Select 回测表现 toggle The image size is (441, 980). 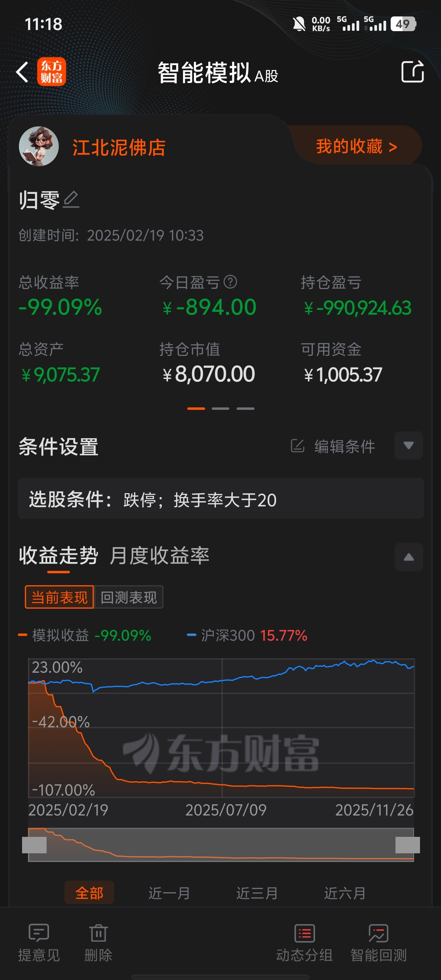point(128,597)
